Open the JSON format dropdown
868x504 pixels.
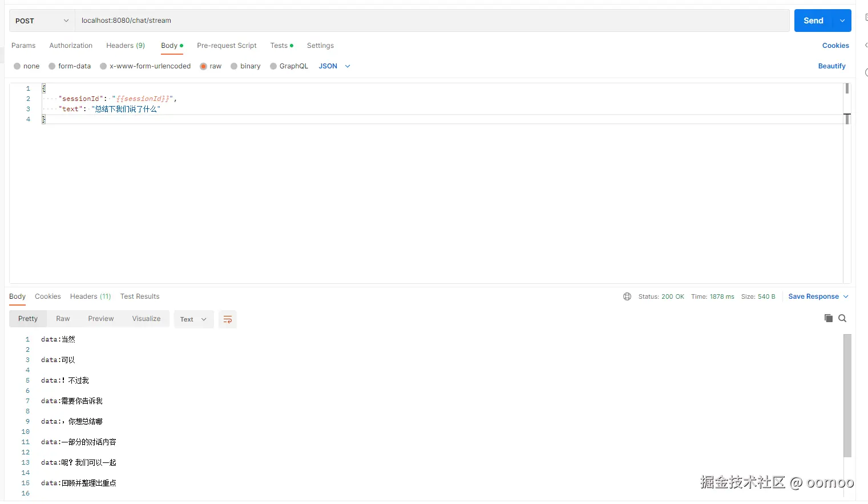click(x=334, y=66)
